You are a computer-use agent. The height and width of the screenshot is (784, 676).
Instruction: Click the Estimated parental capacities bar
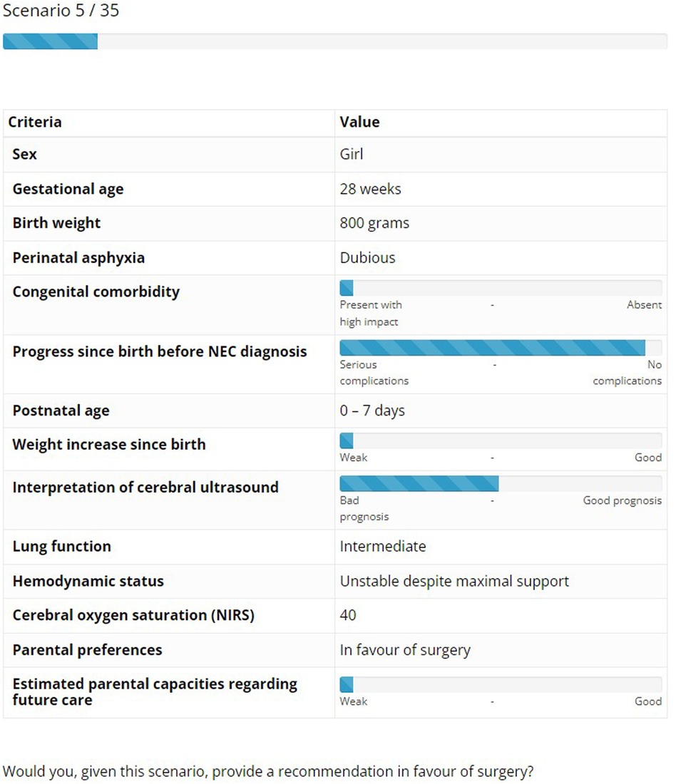coord(501,685)
